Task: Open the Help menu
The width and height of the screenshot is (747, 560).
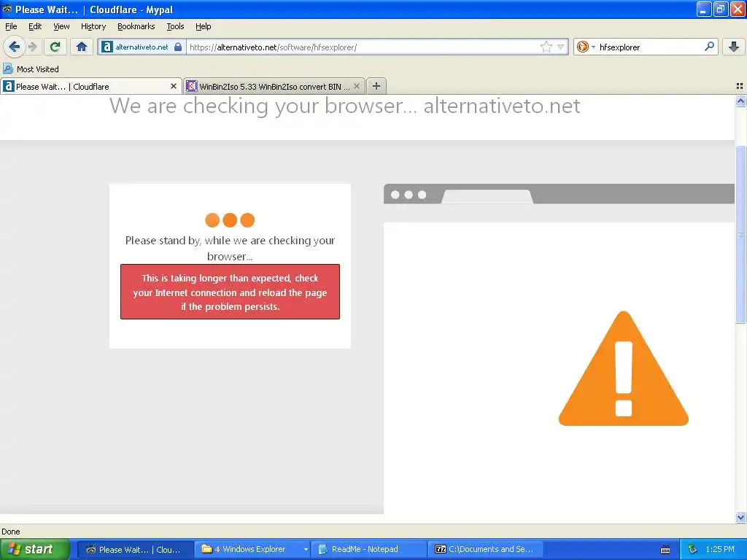Action: (x=203, y=26)
